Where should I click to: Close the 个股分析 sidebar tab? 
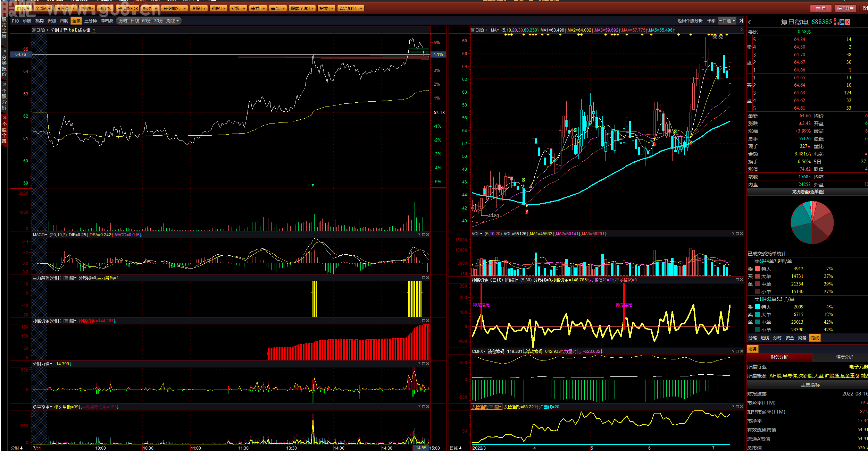[x=5, y=84]
